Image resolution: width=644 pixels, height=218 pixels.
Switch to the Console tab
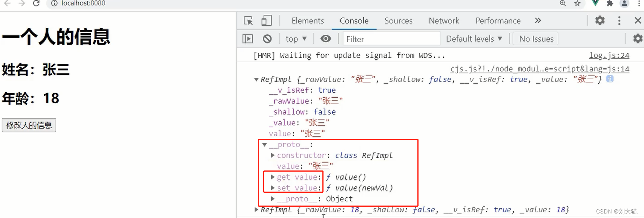(354, 21)
